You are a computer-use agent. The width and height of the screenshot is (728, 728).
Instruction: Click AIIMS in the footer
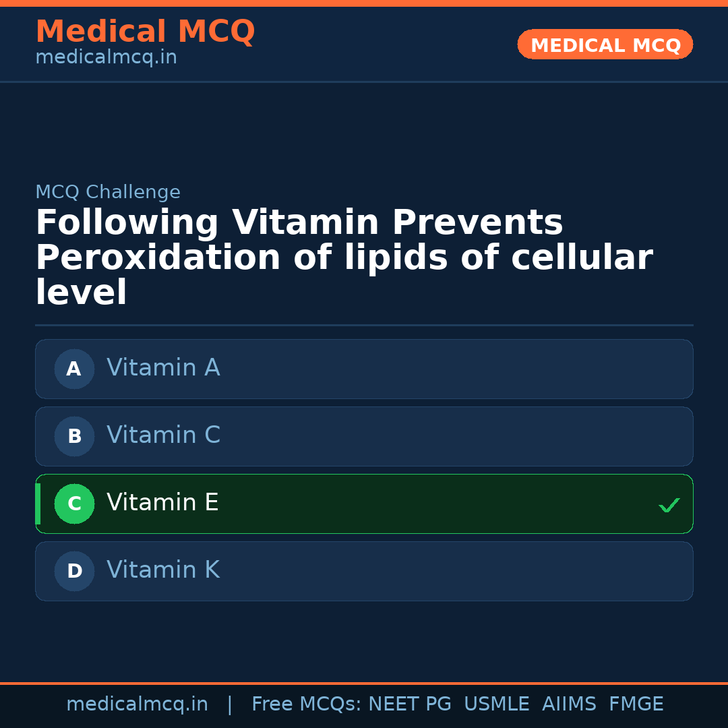click(569, 704)
